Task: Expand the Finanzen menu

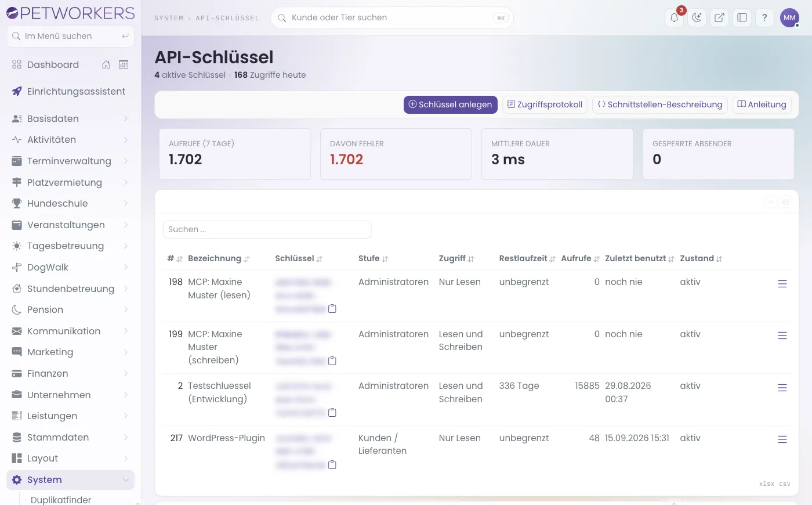Action: point(70,373)
